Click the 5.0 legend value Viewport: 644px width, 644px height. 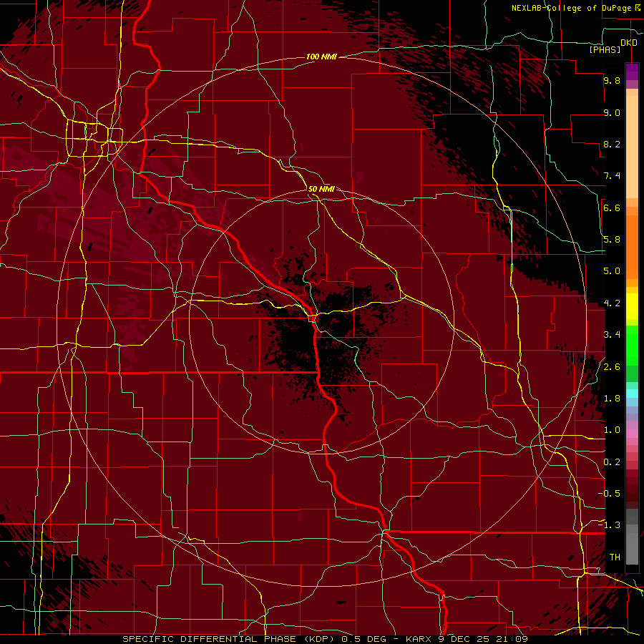pyautogui.click(x=612, y=271)
